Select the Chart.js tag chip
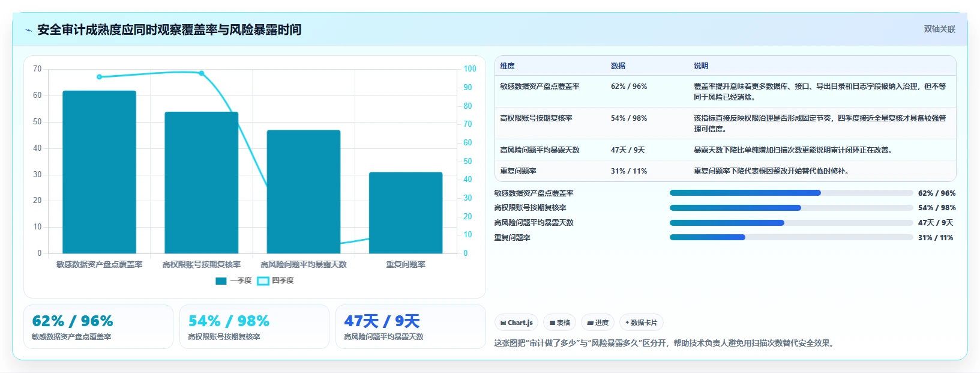Image resolution: width=980 pixels, height=373 pixels. 516,323
